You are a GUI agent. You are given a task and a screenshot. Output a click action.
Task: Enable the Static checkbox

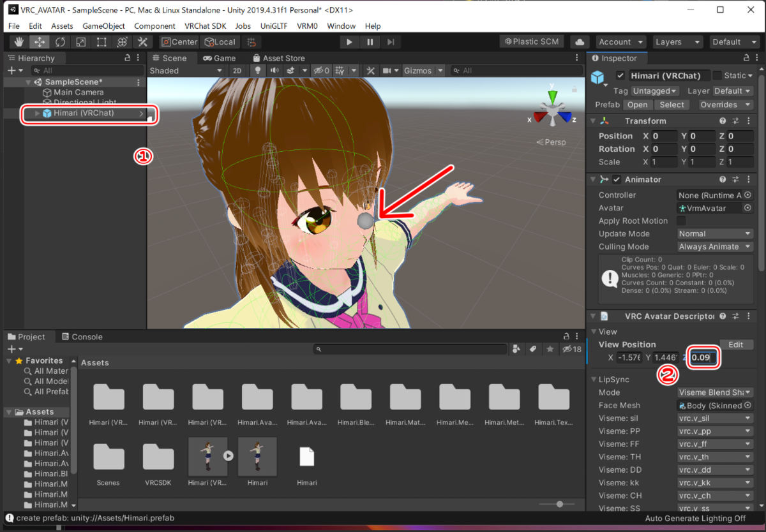pos(717,75)
